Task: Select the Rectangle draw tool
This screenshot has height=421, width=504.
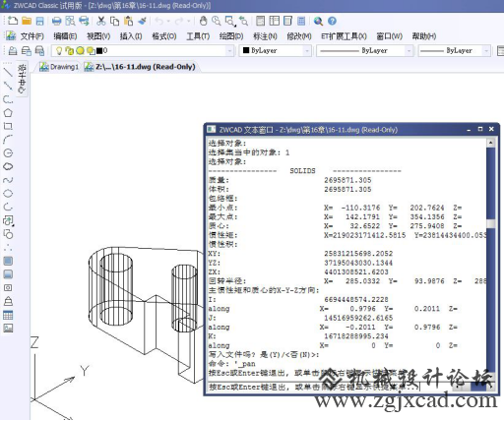Action: 8,126
